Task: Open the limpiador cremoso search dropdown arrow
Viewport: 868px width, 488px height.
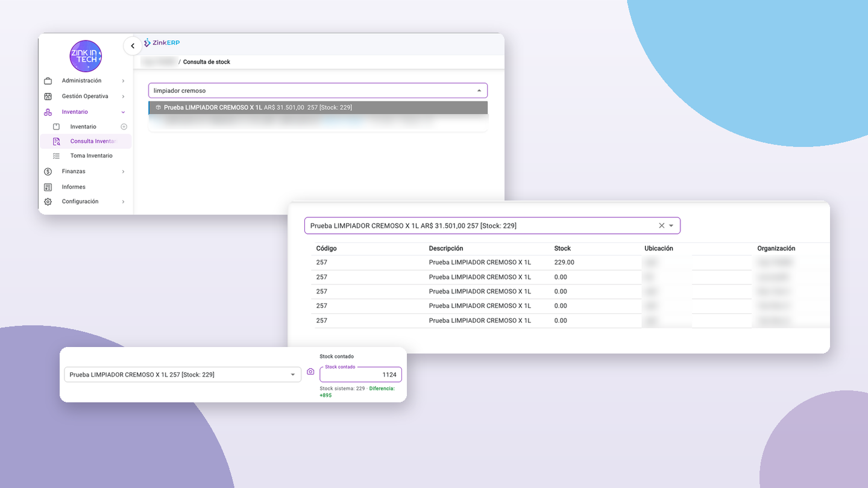Action: point(479,91)
